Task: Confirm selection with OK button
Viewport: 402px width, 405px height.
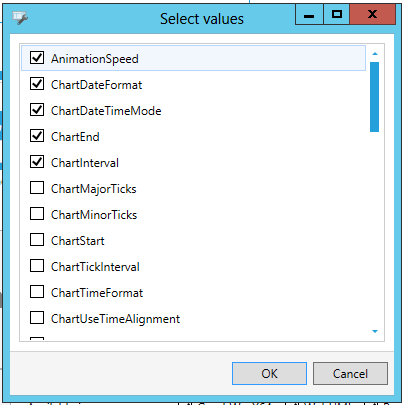Action: (269, 373)
